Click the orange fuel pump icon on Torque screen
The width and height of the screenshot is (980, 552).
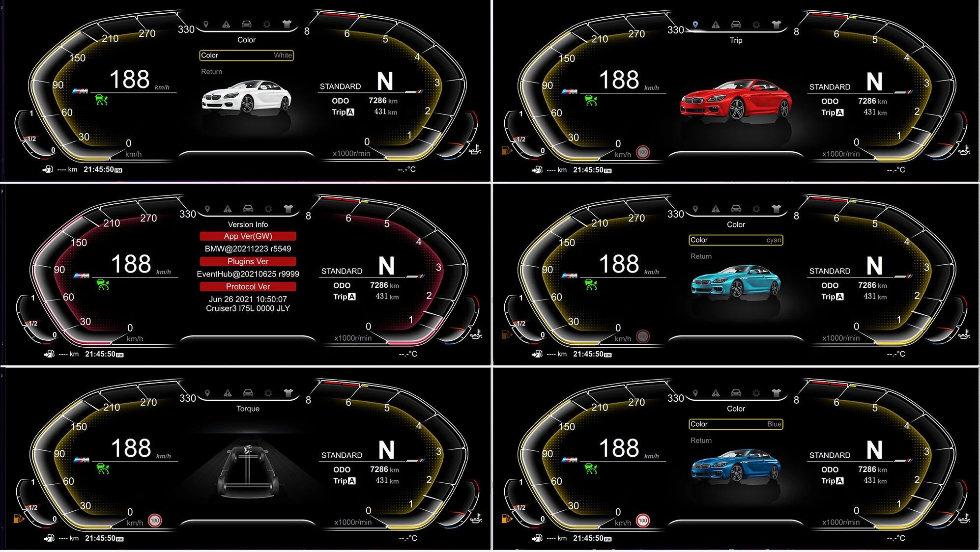tap(18, 519)
